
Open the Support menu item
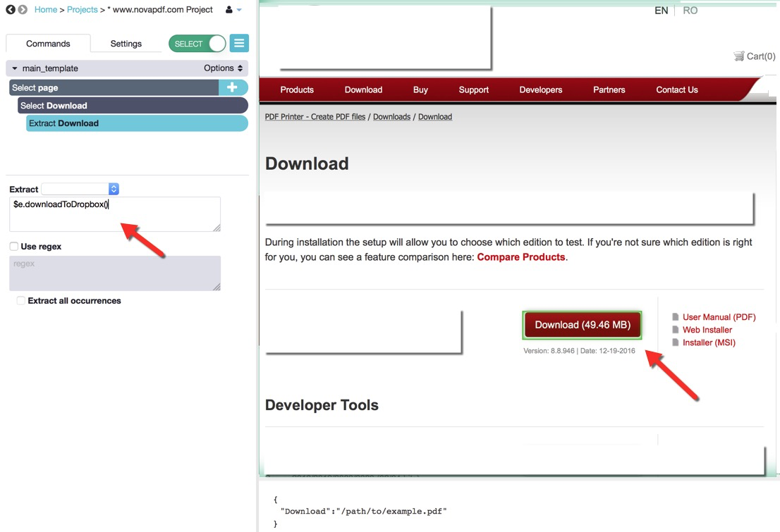click(474, 89)
